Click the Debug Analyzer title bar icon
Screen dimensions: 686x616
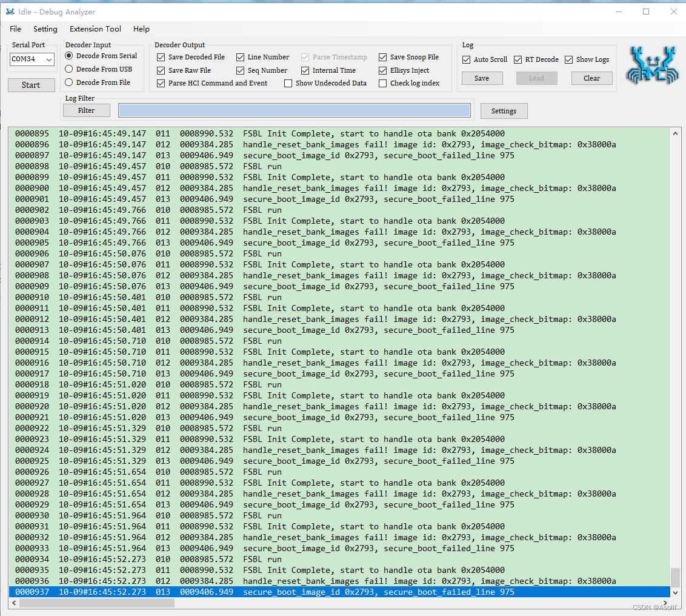(8, 11)
